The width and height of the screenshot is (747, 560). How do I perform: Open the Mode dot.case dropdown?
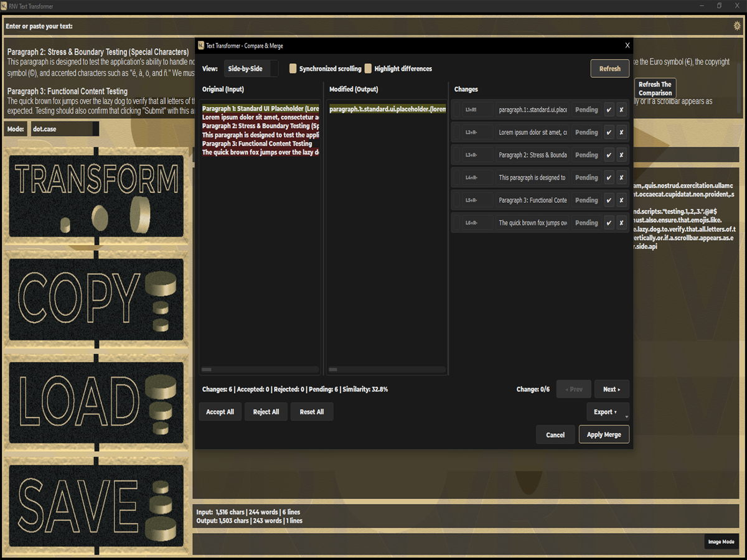point(65,129)
